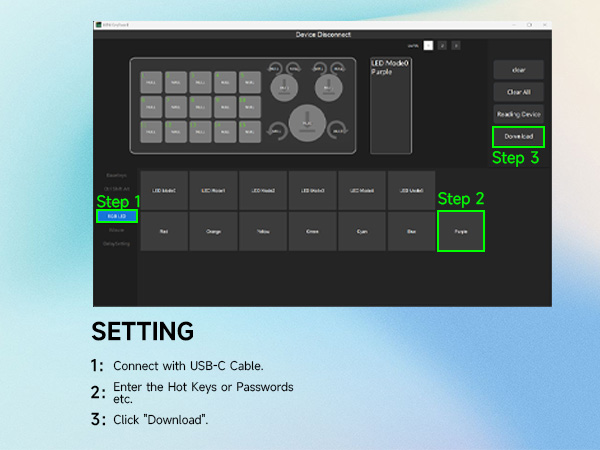Select key 7 on the keypad diagram
Image resolution: width=600 pixels, height=450 pixels.
pos(176,107)
